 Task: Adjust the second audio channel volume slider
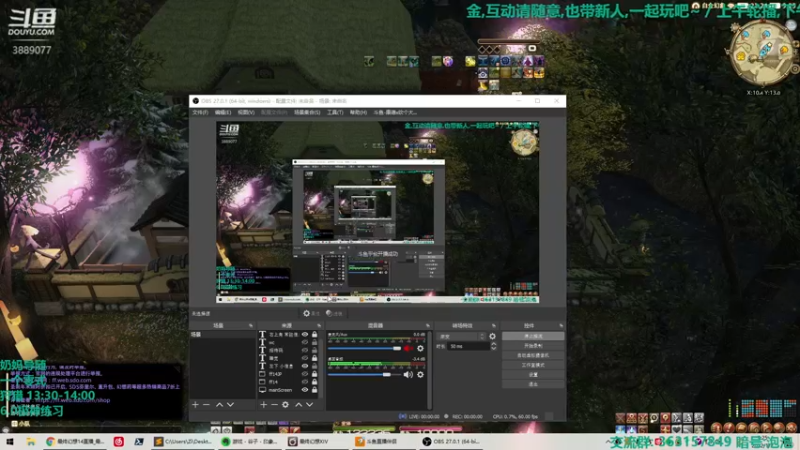364,374
